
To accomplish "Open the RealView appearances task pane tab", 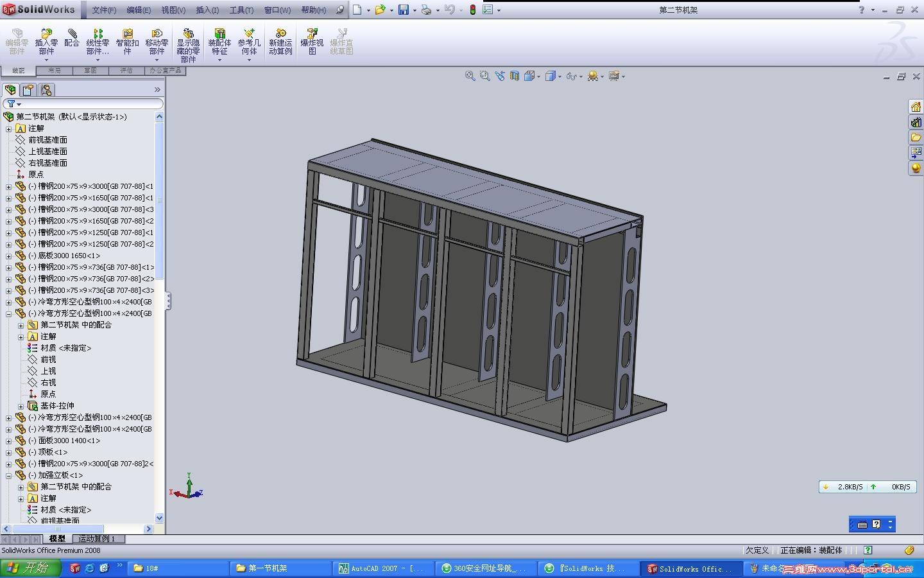I will [916, 168].
